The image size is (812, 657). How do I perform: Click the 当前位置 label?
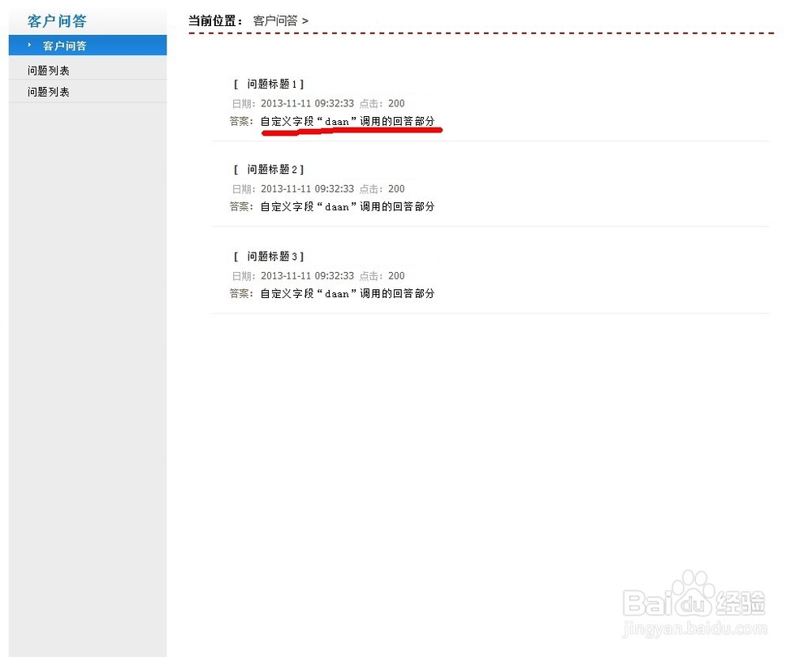pos(213,19)
